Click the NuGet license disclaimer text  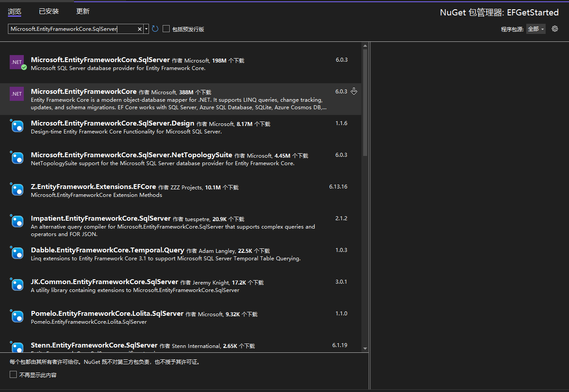pyautogui.click(x=105, y=362)
